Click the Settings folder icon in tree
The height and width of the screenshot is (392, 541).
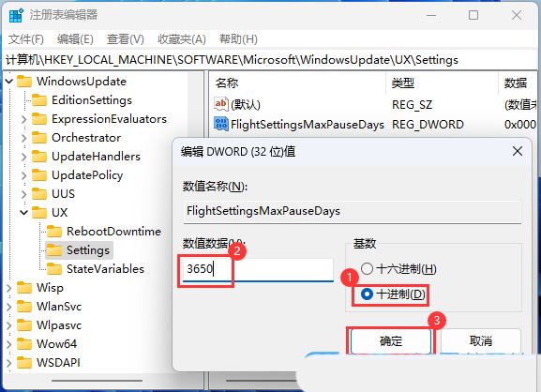(x=54, y=250)
